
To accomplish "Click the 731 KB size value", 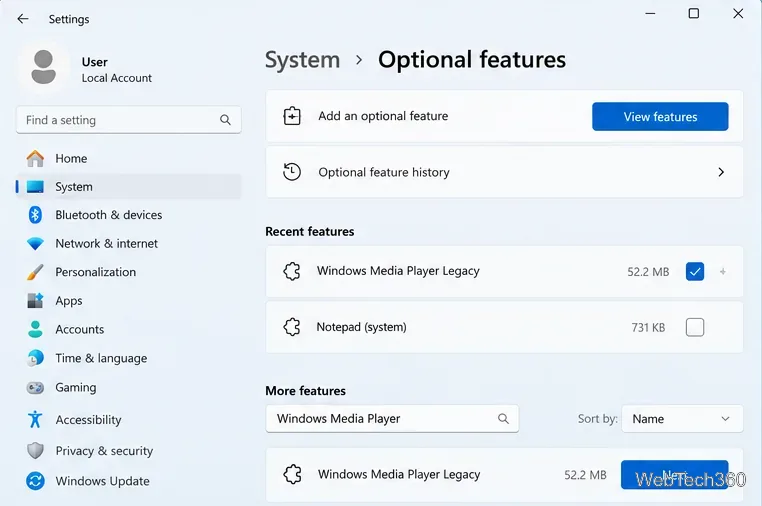I will click(x=648, y=328).
